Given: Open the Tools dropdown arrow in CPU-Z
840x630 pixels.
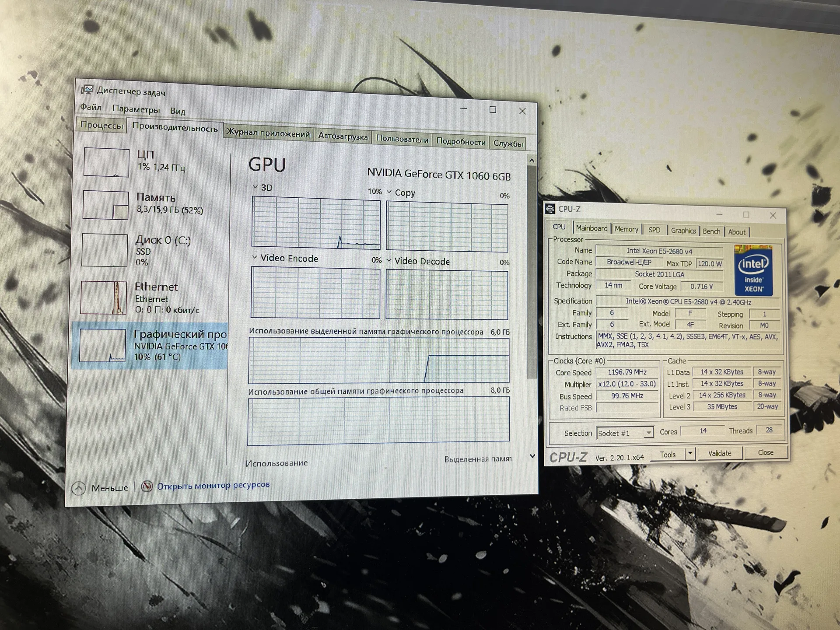Looking at the screenshot, I should (690, 453).
